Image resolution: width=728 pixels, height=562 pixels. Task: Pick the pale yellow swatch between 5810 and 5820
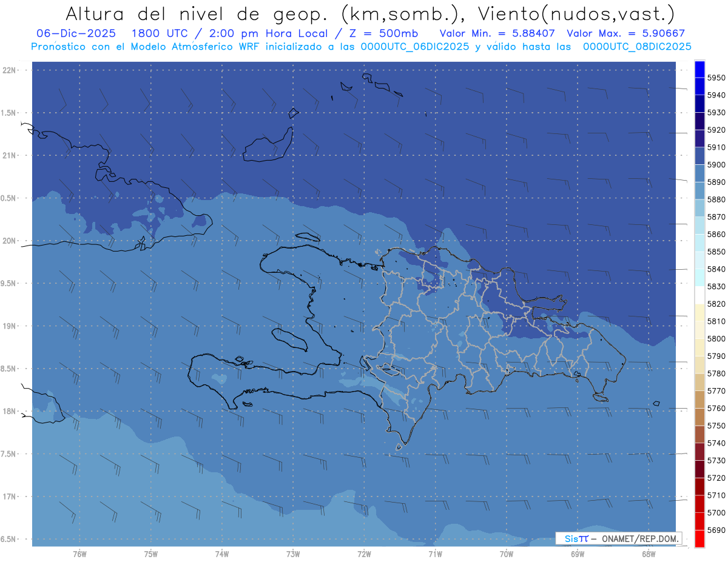coord(699,312)
